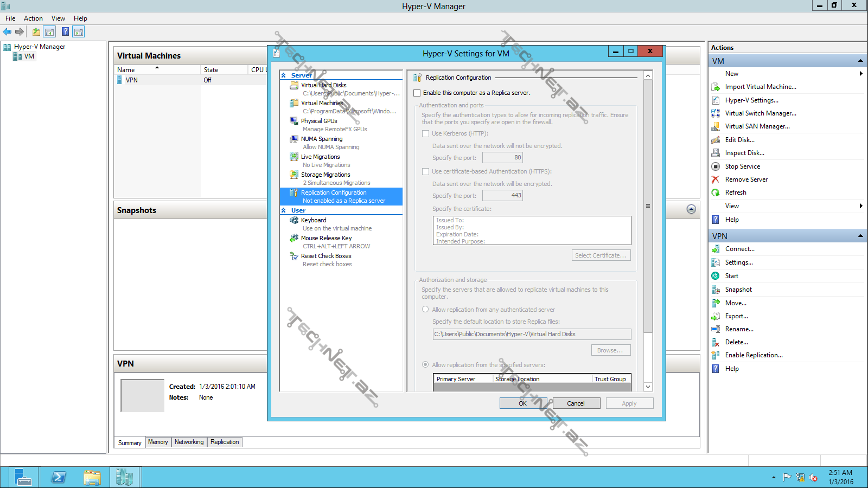868x488 pixels.
Task: Click the Stop Service icon
Action: pyautogui.click(x=716, y=166)
